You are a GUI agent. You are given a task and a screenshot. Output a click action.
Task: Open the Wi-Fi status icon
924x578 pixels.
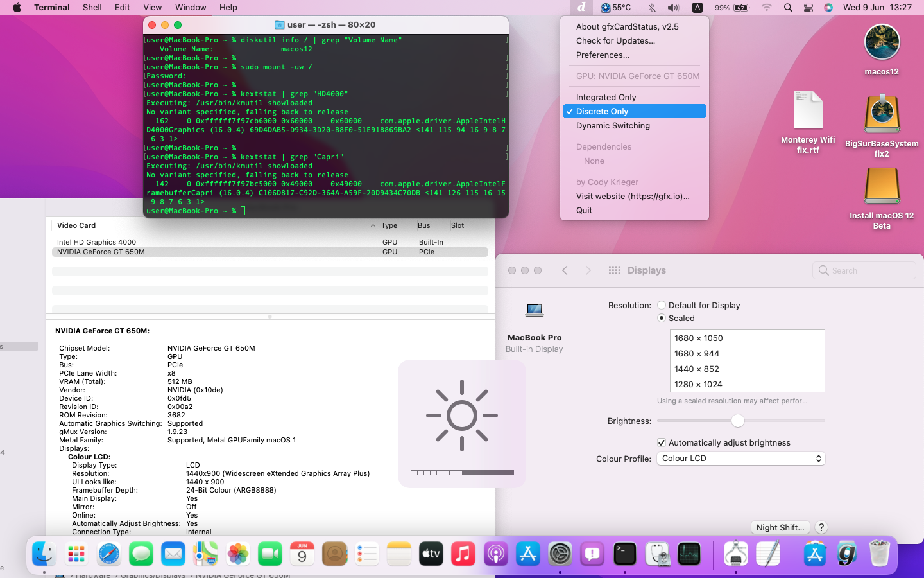767,8
